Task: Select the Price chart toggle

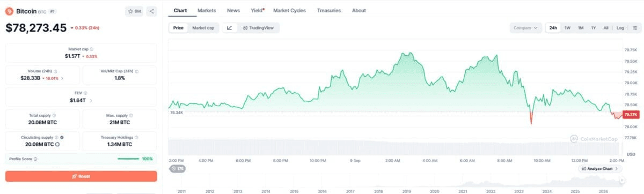Action: coord(178,28)
